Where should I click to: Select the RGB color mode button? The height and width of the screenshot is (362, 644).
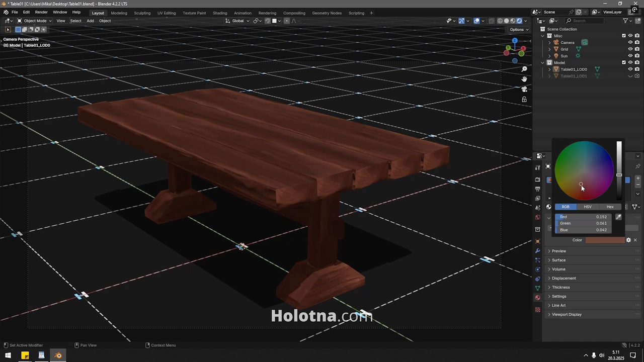coord(566,207)
